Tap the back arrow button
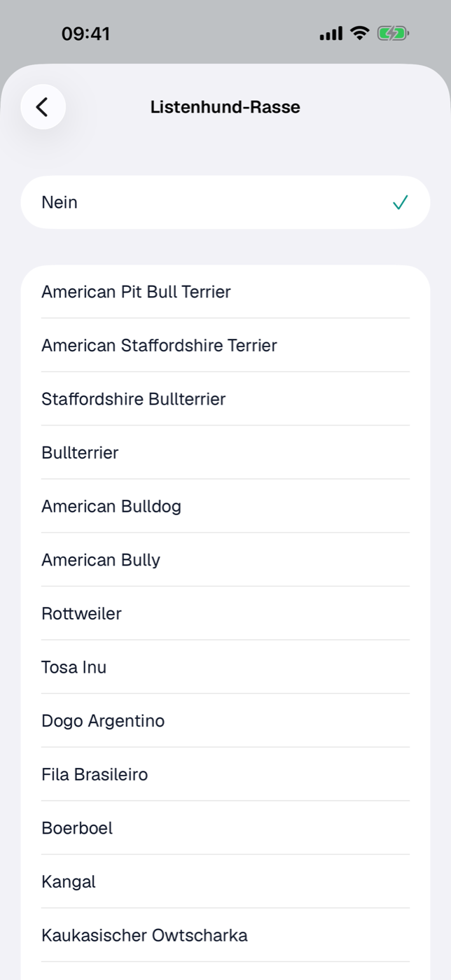451x980 pixels. (43, 107)
